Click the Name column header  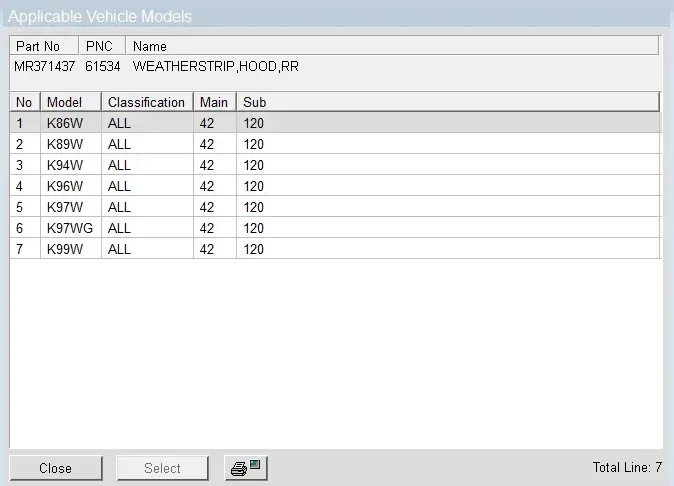(392, 46)
